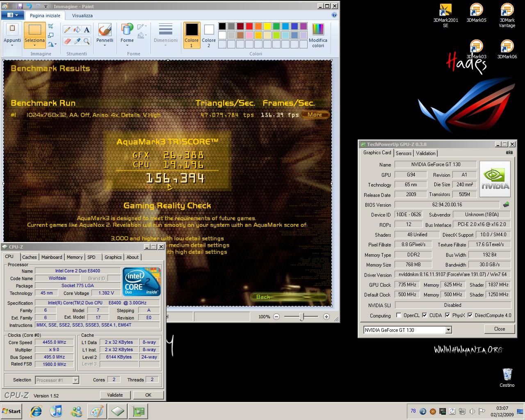Image resolution: width=525 pixels, height=420 pixels.
Task: Switch to Paint via taskbar icon
Action: click(97, 411)
